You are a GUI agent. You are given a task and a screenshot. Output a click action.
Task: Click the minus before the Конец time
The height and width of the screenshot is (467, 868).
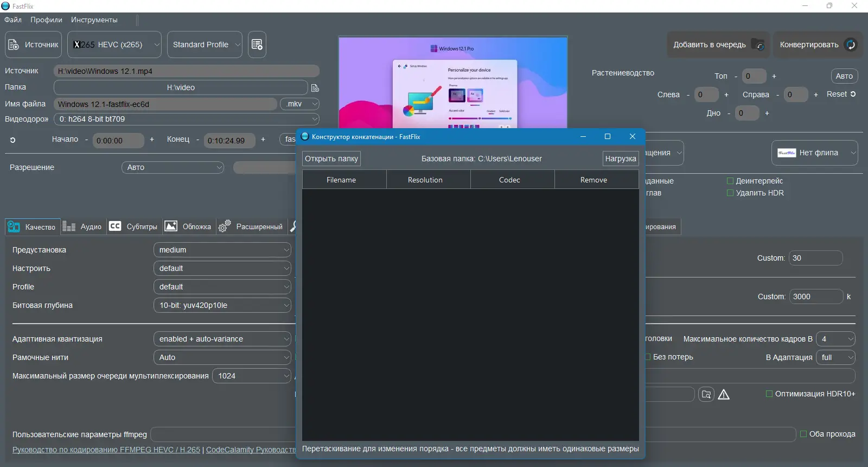[197, 140]
